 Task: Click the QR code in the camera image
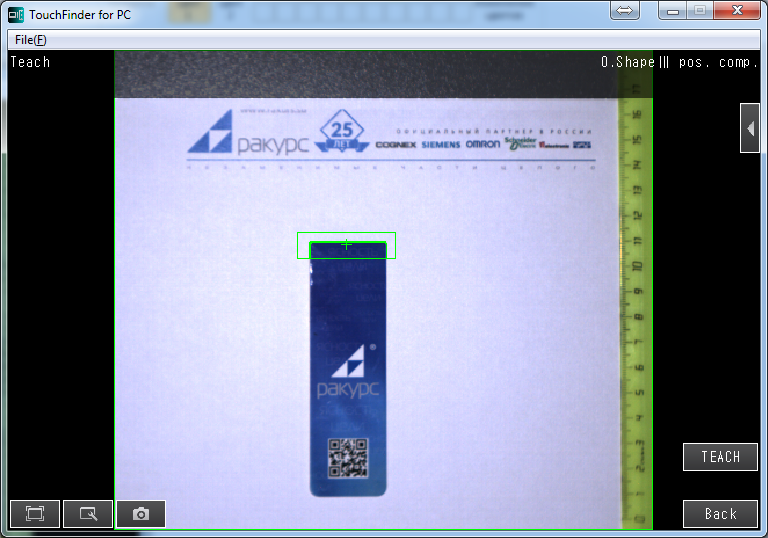(x=348, y=458)
